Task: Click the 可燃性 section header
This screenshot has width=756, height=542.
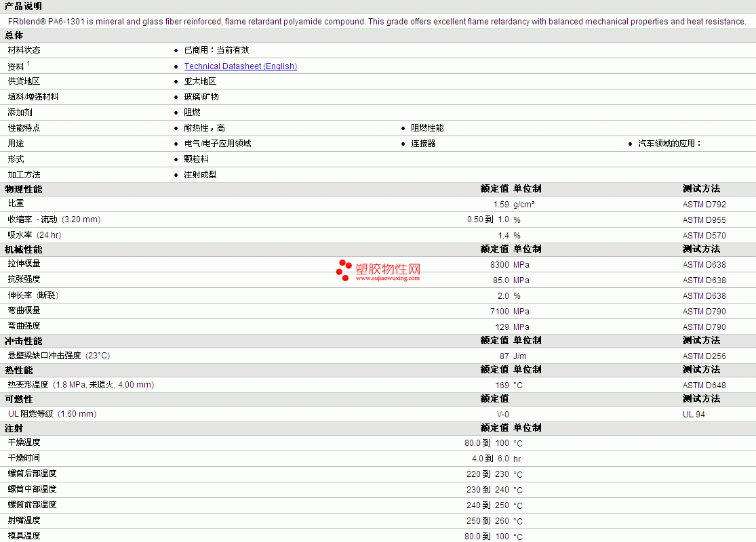Action: tap(18, 400)
